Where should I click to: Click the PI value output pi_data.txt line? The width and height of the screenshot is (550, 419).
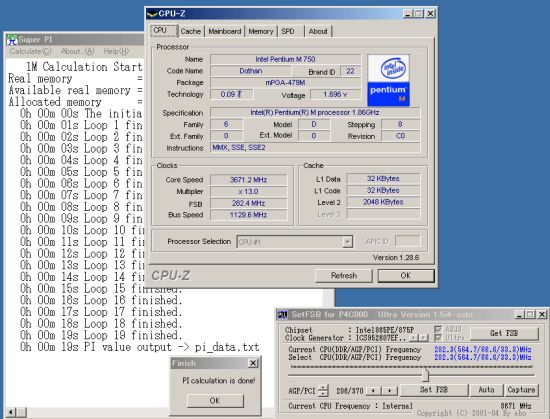140,347
